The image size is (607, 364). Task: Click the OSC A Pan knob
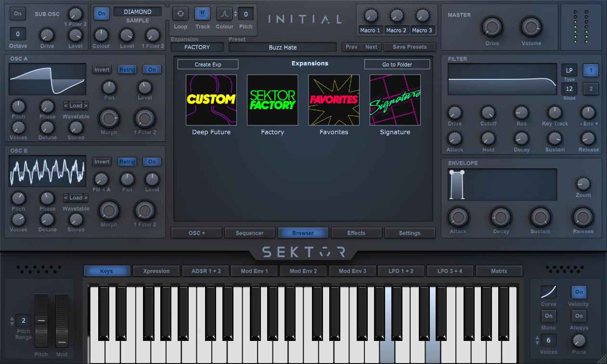coord(109,87)
